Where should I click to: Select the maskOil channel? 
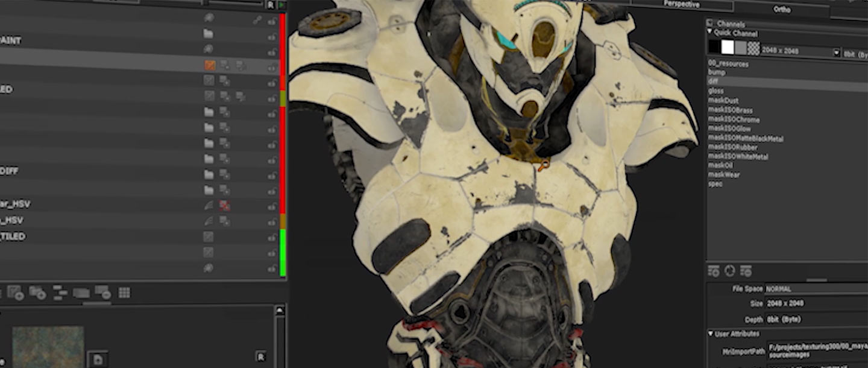click(720, 165)
